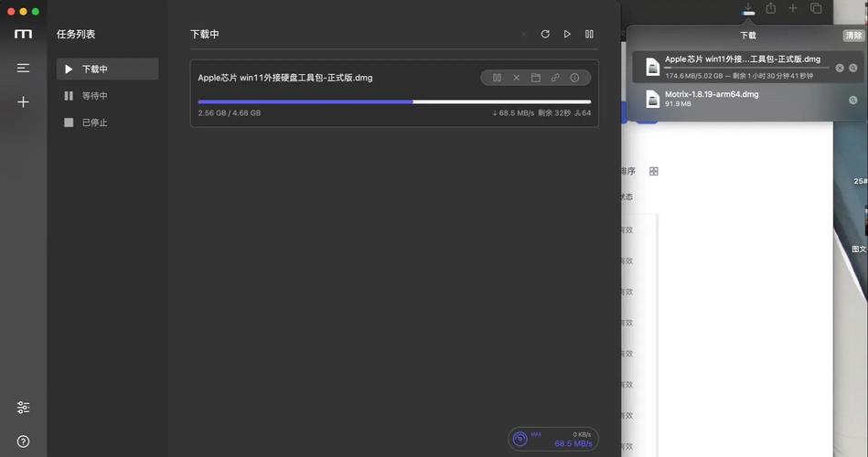
Task: Select the 已停止 tab in task list
Action: point(107,122)
